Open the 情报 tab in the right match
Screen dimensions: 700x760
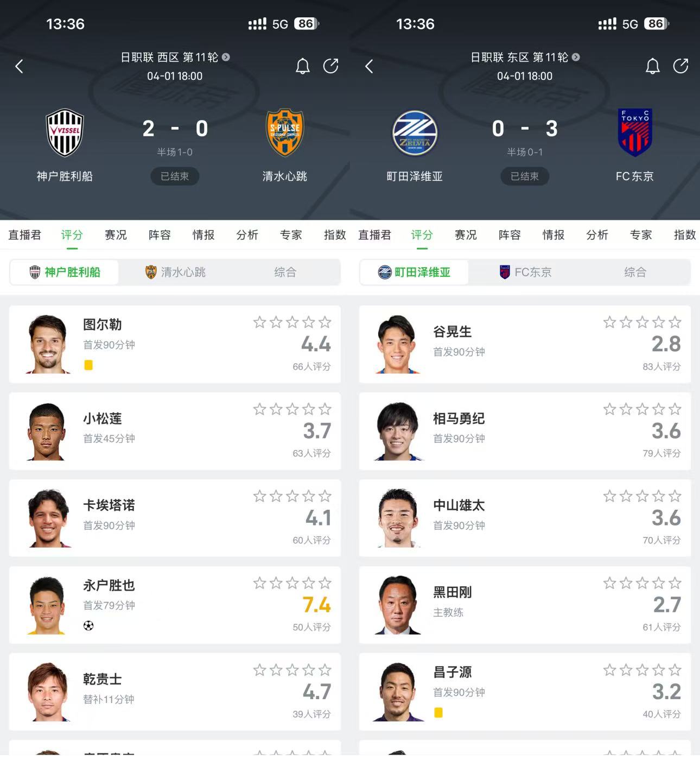553,235
